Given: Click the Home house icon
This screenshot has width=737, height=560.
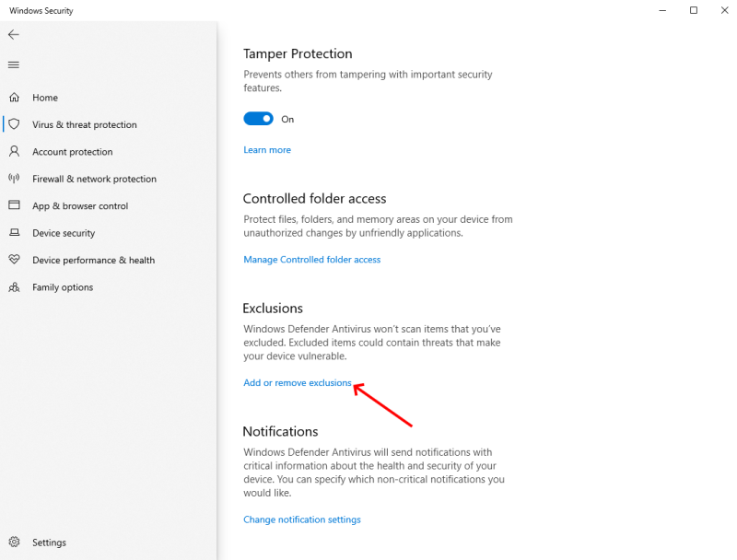Looking at the screenshot, I should tap(15, 98).
